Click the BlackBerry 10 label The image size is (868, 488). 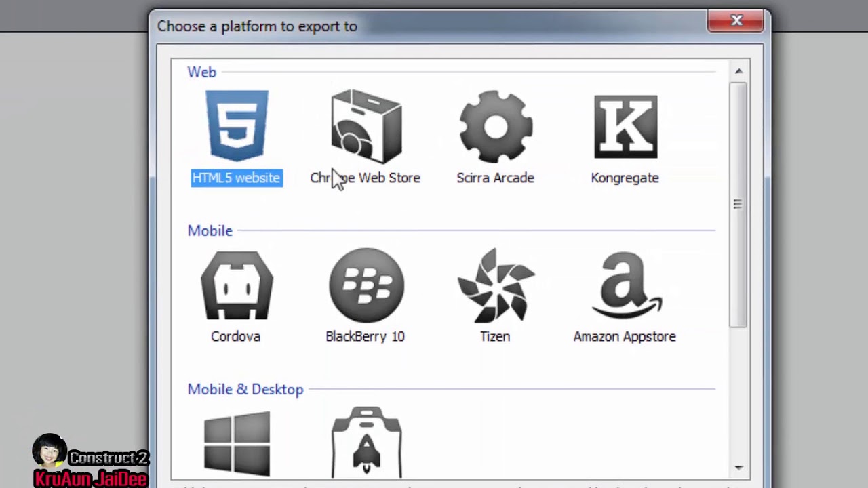(366, 336)
